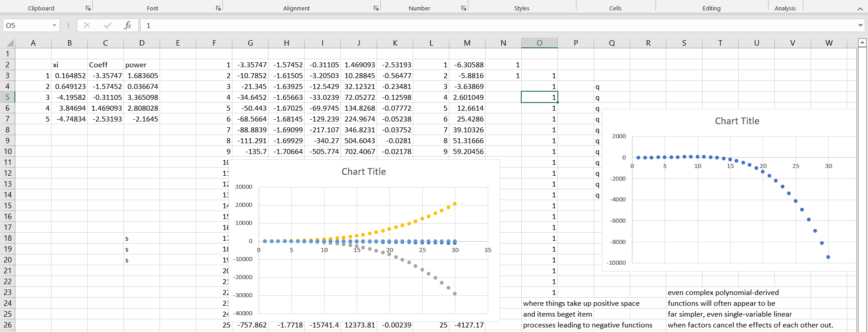Click cell K4 containing -0.23481

pyautogui.click(x=395, y=86)
